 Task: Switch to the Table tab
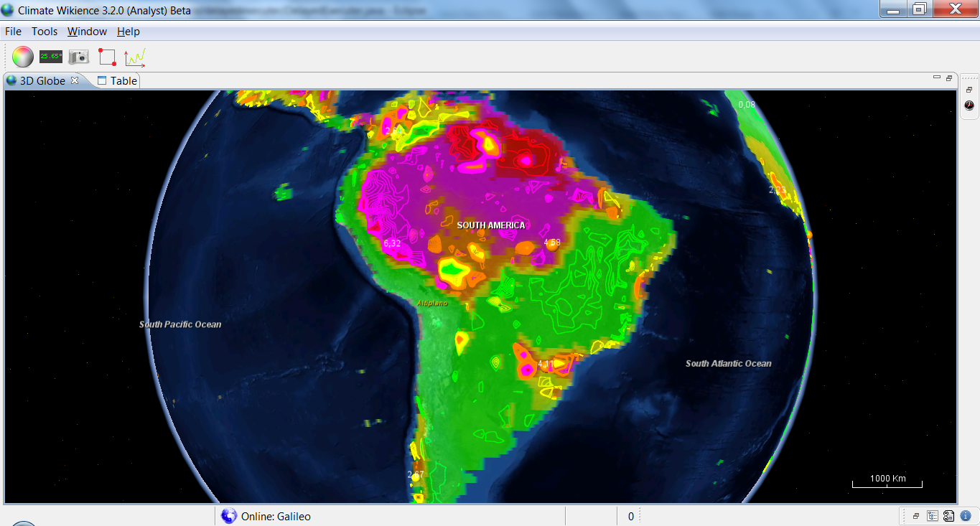click(117, 81)
